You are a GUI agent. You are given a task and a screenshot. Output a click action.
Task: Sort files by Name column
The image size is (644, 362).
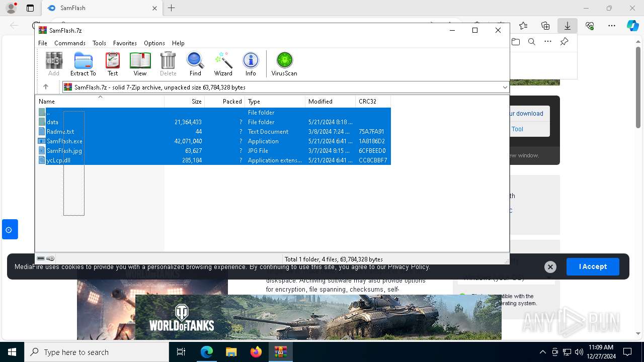tap(100, 102)
